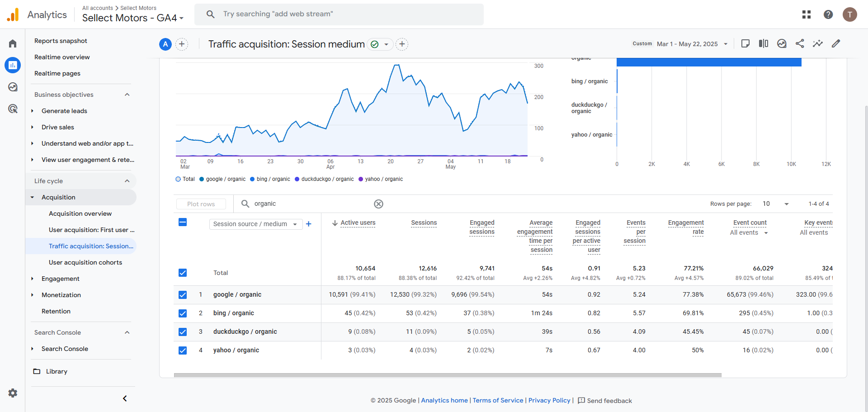
Task: Toggle yahoo / organic legend series
Action: [381, 179]
